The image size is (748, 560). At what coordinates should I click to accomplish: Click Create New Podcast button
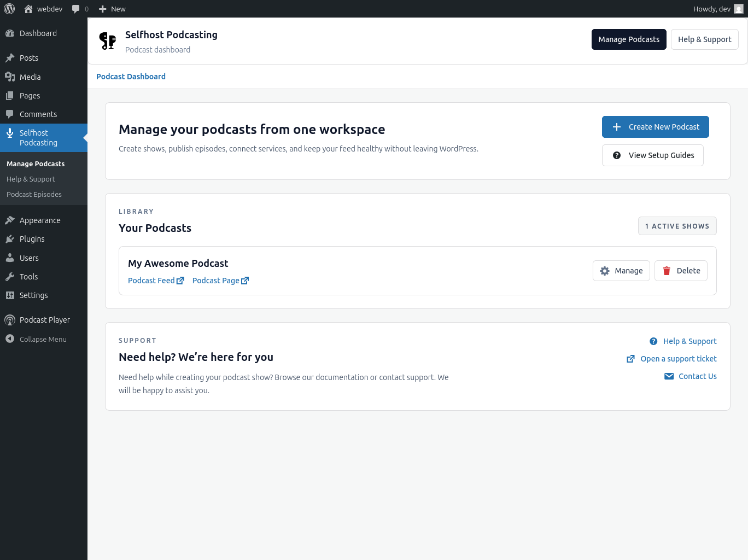coord(655,127)
